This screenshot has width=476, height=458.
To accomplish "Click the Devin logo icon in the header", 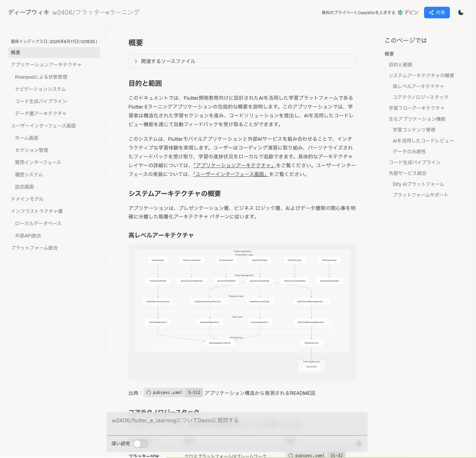I will click(400, 13).
